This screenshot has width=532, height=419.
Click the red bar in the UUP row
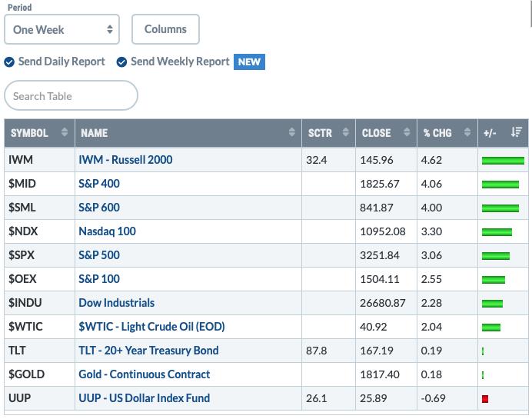pyautogui.click(x=485, y=399)
